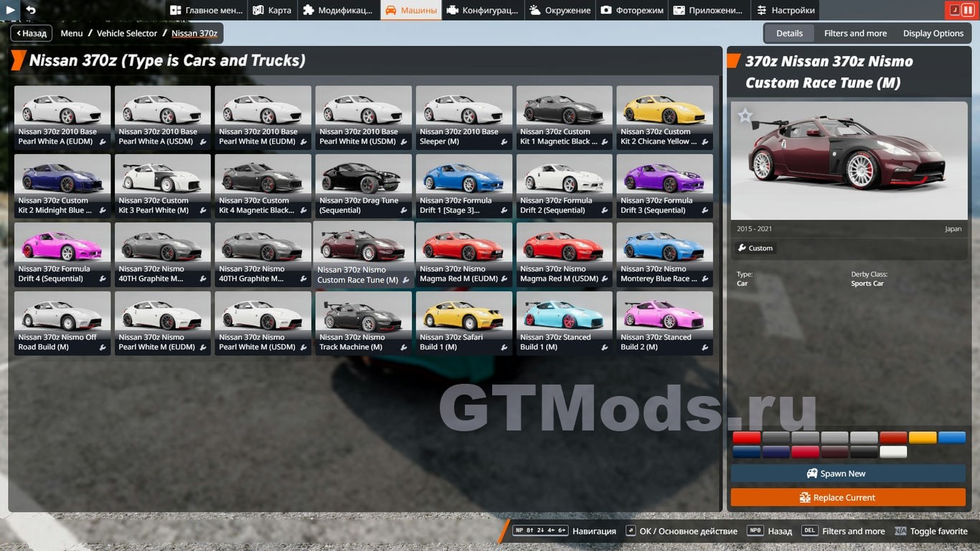Open the Окружение environment tab
The image size is (980, 551).
(560, 11)
